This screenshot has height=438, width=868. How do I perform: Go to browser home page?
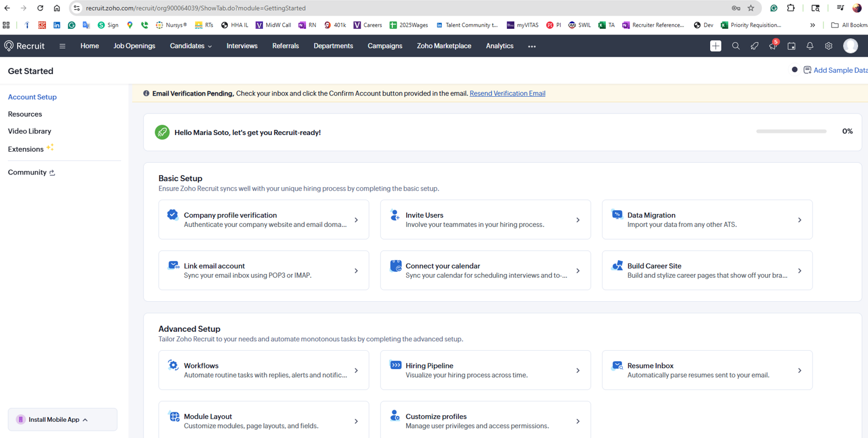(x=57, y=8)
